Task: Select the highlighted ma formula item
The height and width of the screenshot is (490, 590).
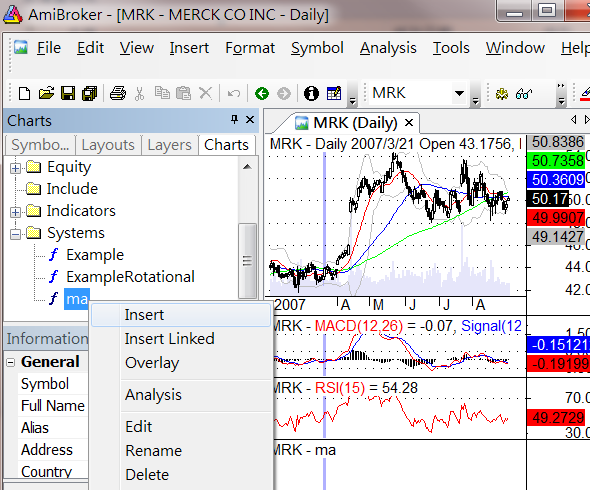Action: (77, 299)
